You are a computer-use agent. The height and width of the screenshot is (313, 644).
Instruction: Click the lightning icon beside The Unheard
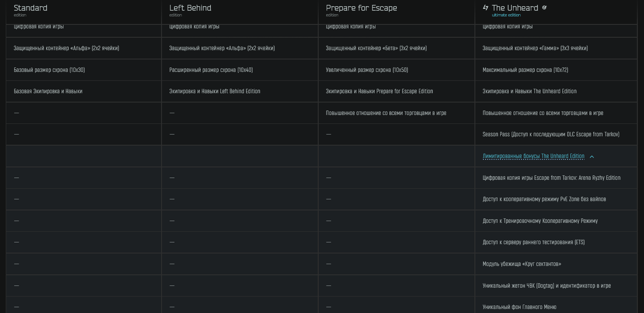point(486,8)
